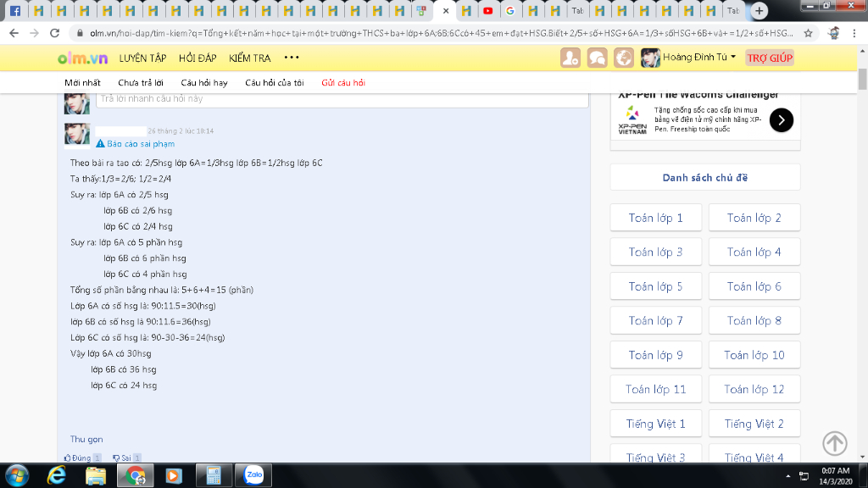The height and width of the screenshot is (488, 868).
Task: Open a new browser tab
Action: point(759,10)
